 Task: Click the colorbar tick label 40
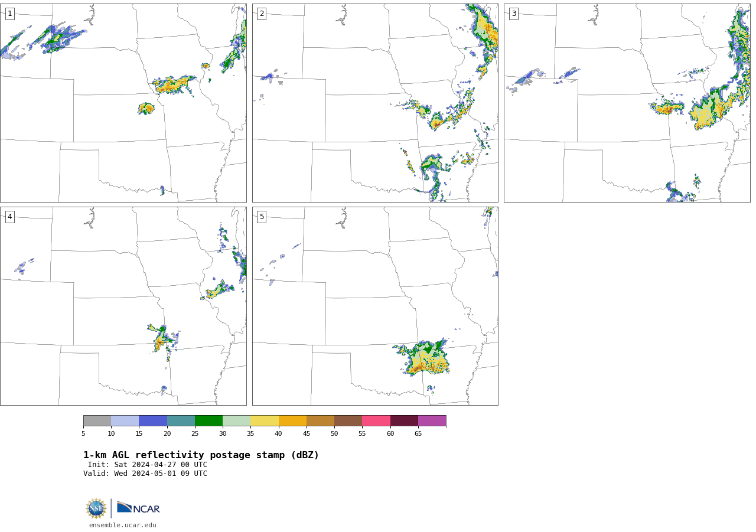click(278, 434)
